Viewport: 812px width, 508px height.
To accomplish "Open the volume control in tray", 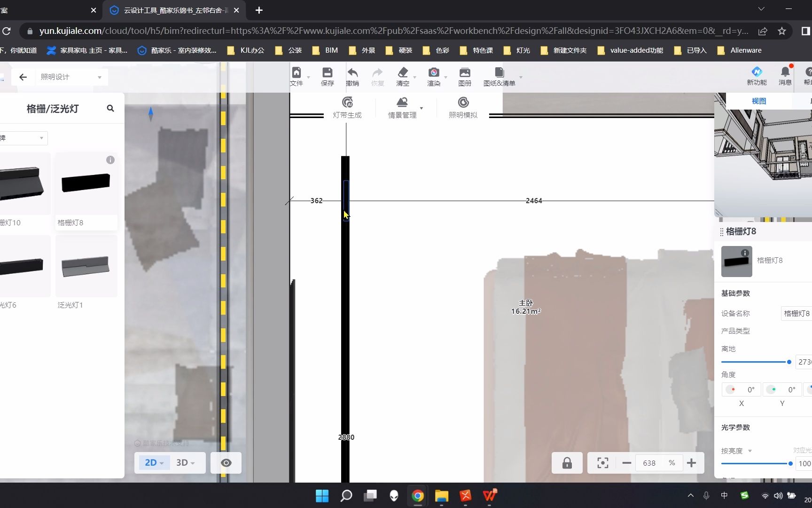I will pos(778,496).
